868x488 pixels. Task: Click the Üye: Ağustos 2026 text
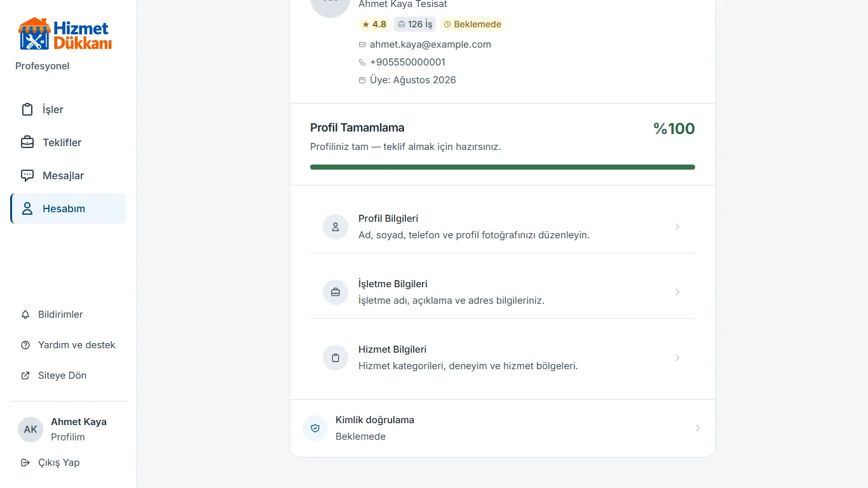coord(413,80)
